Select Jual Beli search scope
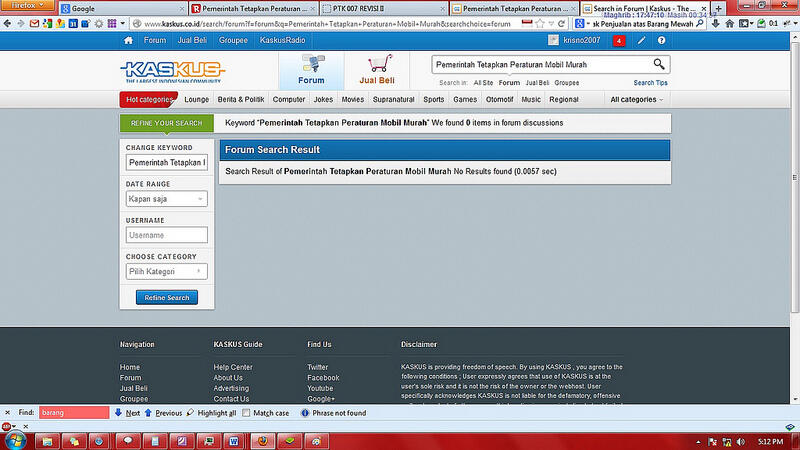The height and width of the screenshot is (450, 800). (x=537, y=83)
